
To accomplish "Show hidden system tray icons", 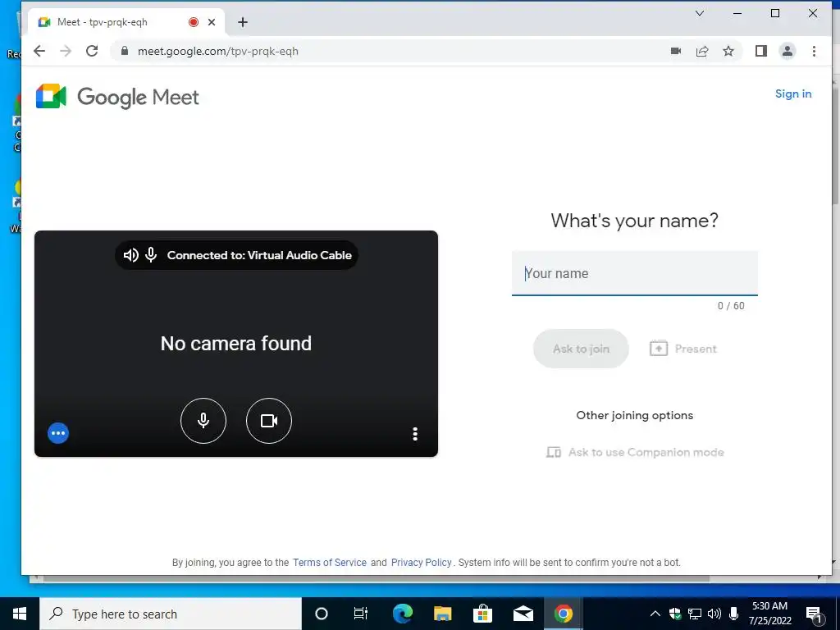I will coord(655,614).
